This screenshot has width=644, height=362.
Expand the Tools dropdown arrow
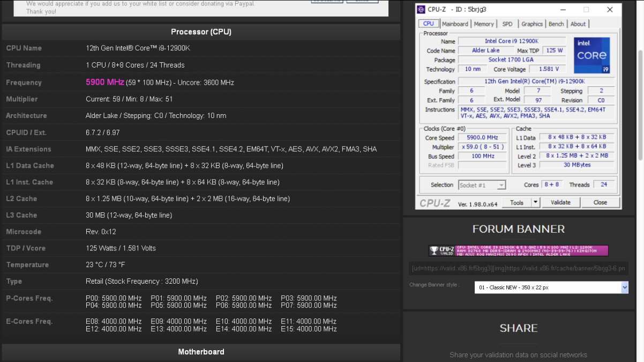pos(536,202)
